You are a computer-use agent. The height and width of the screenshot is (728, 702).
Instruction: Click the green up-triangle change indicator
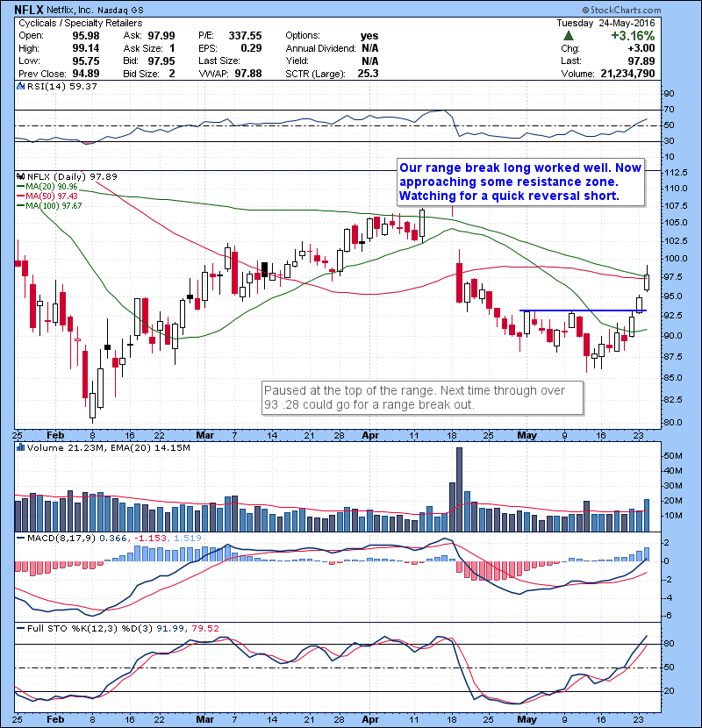point(569,36)
